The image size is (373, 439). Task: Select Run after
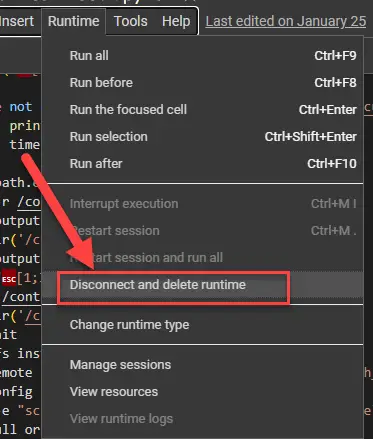[x=202, y=164]
